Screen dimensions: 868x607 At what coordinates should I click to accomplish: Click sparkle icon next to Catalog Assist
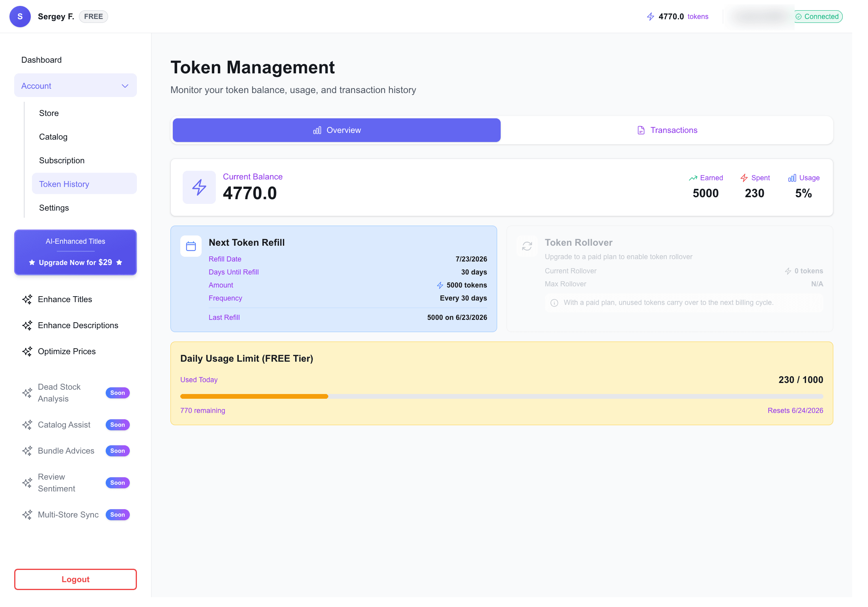point(27,425)
